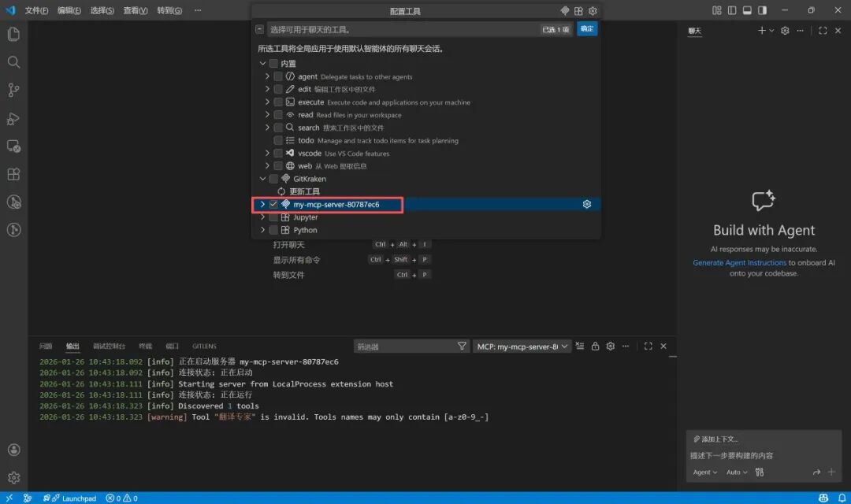Viewport: 851px width, 504px height.
Task: Expand my-mcp-server-80787ec6 row
Action: tap(262, 204)
